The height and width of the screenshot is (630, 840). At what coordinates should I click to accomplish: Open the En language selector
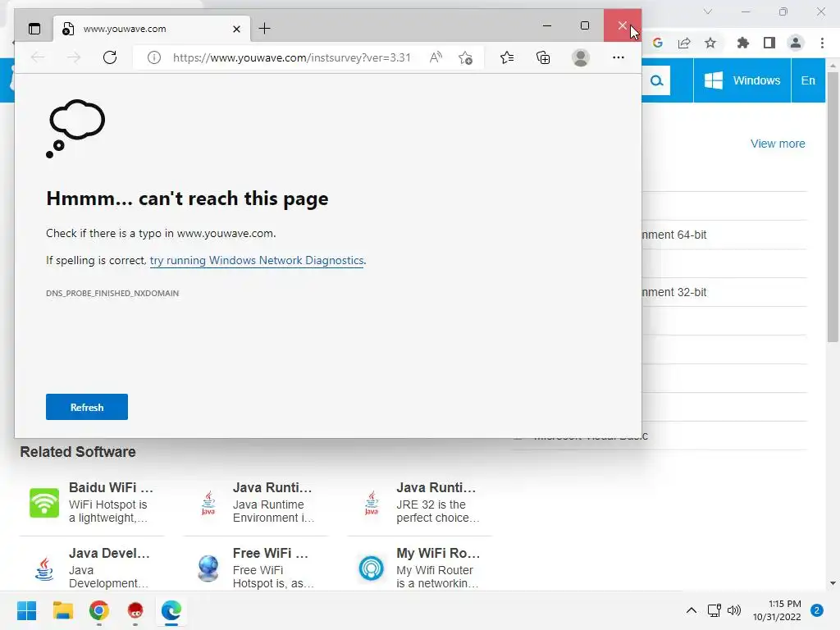point(808,80)
